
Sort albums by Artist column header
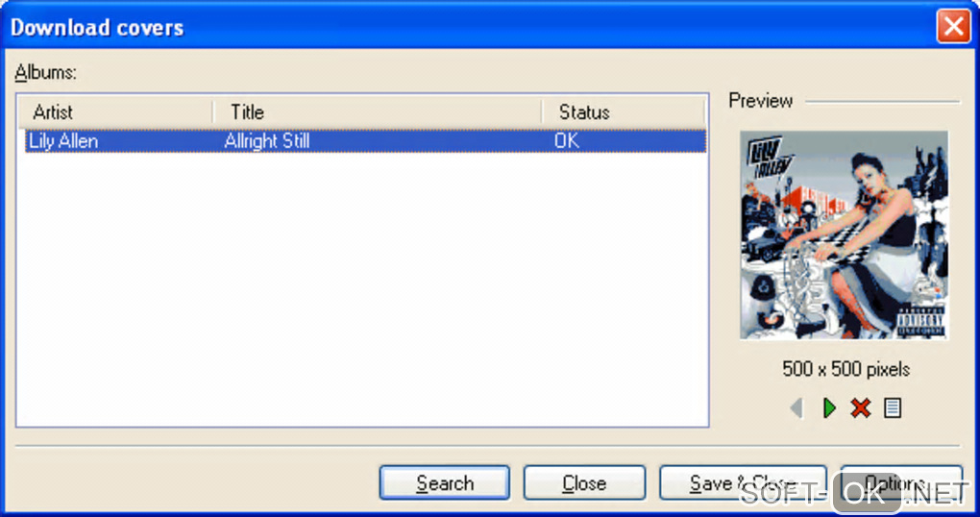[x=115, y=111]
